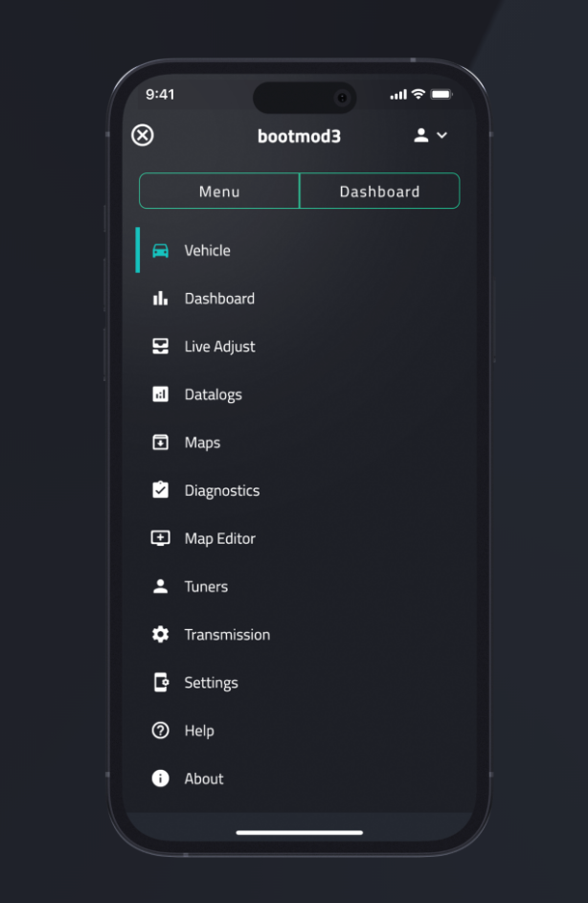
Task: Open the Tuners menu entry
Action: (206, 586)
